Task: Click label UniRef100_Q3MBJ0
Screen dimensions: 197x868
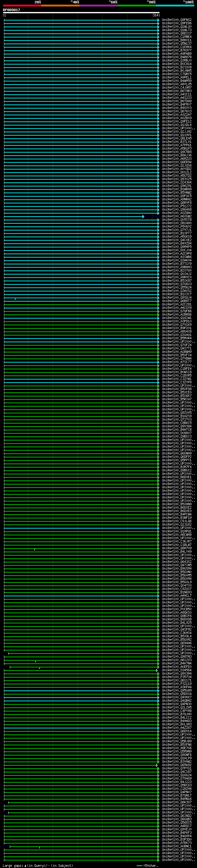Action: tap(177, 60)
